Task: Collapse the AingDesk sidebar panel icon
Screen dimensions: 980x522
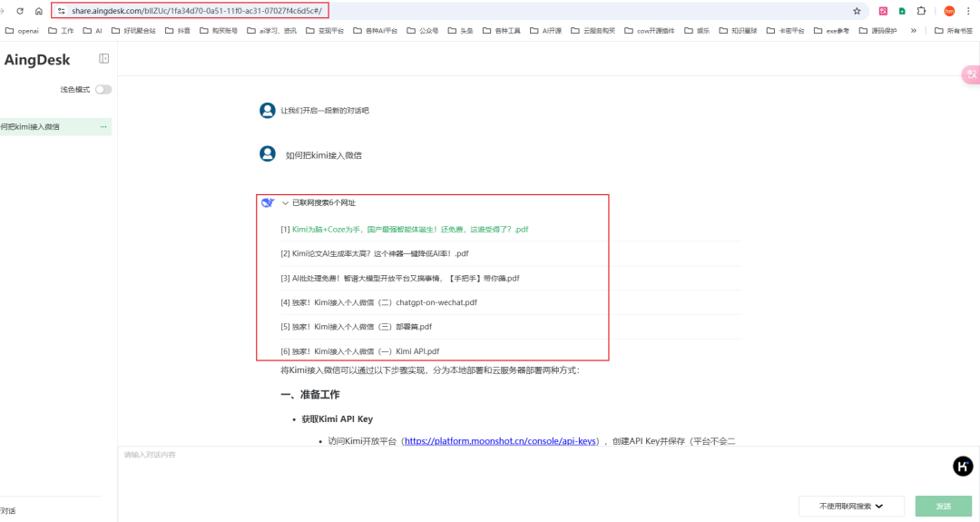Action: click(x=103, y=59)
